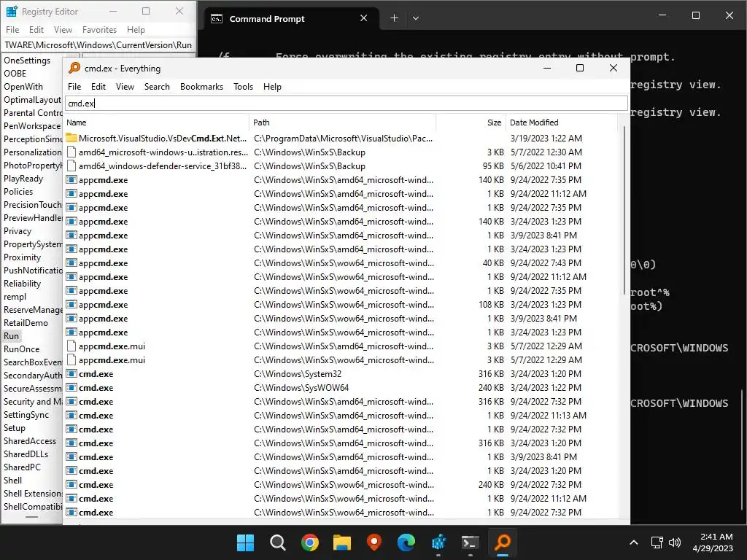Select the Microsoft.VisualStudio.VsDevCmd.Ext folder icon
747x560 pixels.
click(x=71, y=138)
